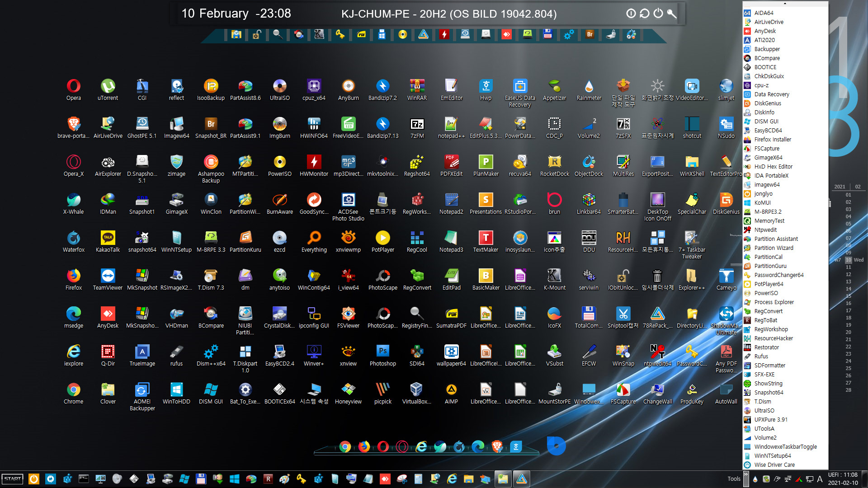The width and height of the screenshot is (868, 488).
Task: Open the VirtualBox desktop icon
Action: (417, 393)
